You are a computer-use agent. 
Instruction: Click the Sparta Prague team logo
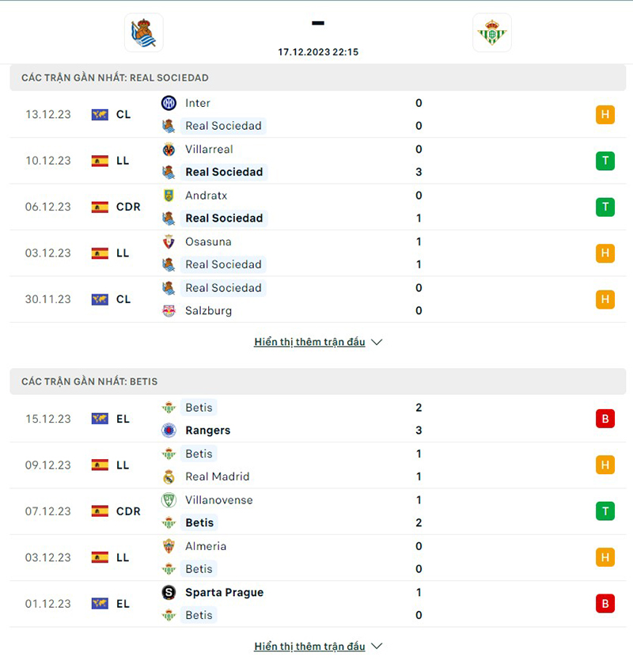[169, 592]
